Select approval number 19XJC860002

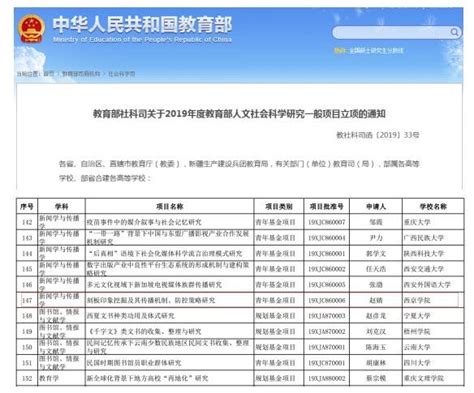pos(326,269)
